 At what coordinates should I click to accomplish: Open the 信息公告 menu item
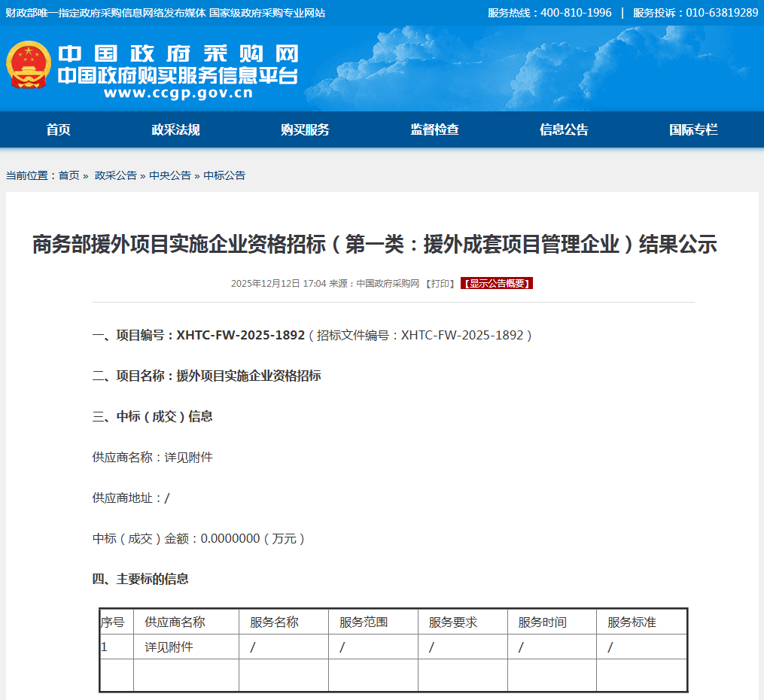[564, 129]
